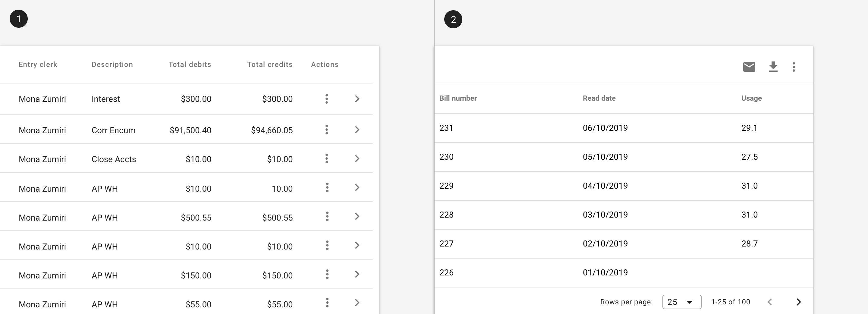
Task: Sort by the Total debits column header
Action: [x=190, y=64]
